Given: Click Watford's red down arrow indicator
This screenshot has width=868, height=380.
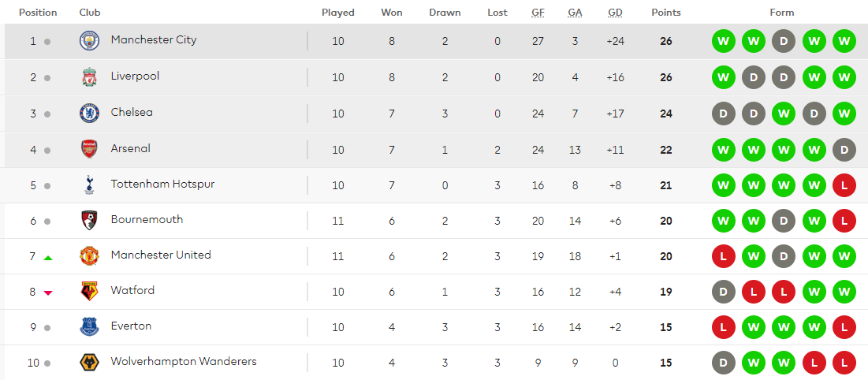Looking at the screenshot, I should (x=48, y=292).
